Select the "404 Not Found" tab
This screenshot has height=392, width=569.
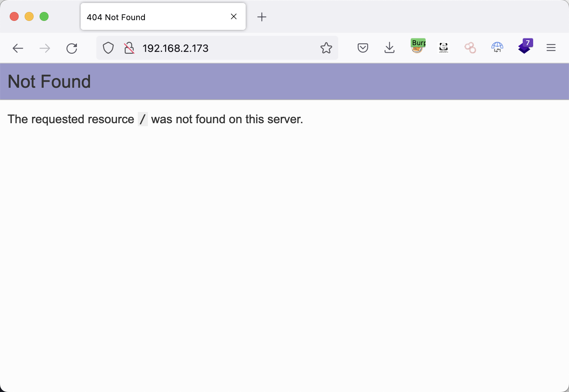click(149, 17)
